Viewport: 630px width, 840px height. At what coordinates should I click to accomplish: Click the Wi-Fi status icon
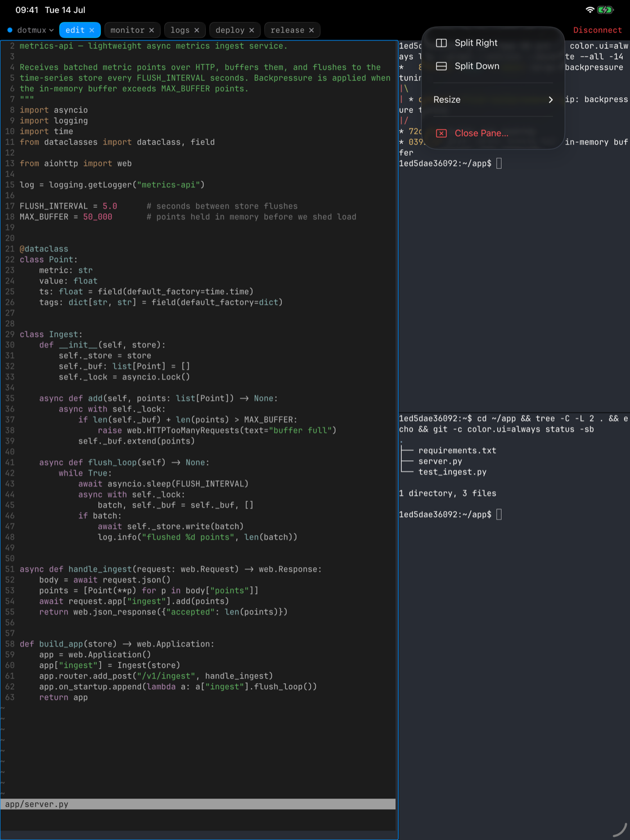(x=589, y=10)
